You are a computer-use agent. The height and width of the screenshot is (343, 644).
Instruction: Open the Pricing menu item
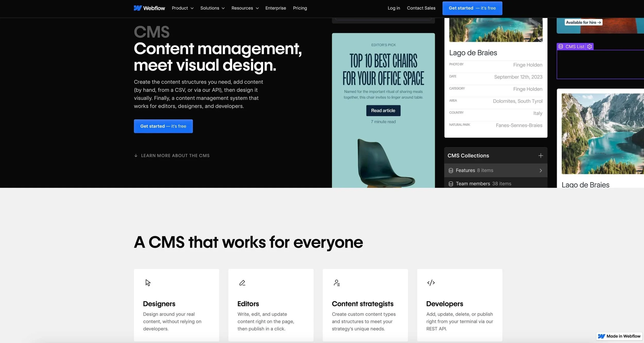click(x=300, y=8)
